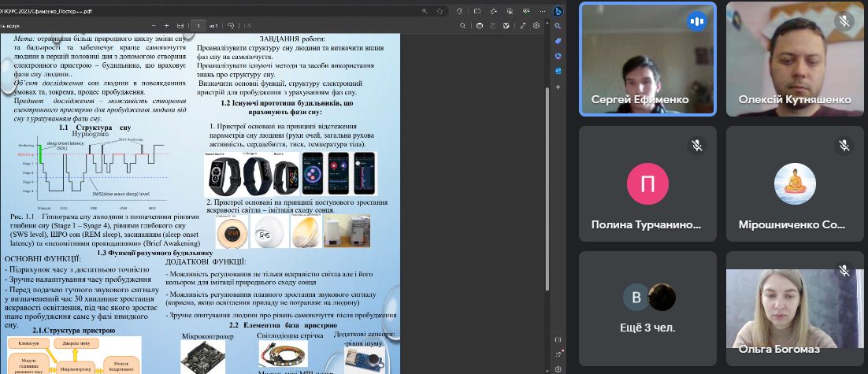Open Bing Copilot sidebar icon
This screenshot has width=868, height=374.
coord(558,10)
